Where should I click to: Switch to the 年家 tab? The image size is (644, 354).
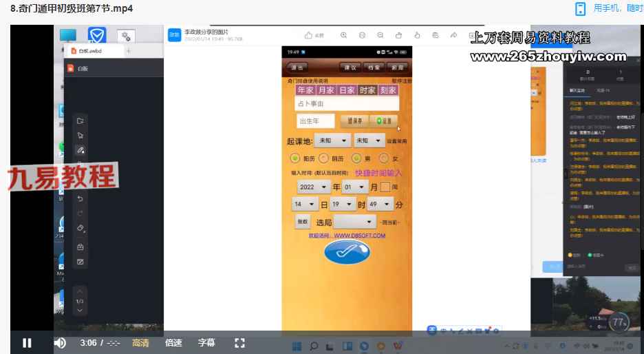pyautogui.click(x=305, y=90)
